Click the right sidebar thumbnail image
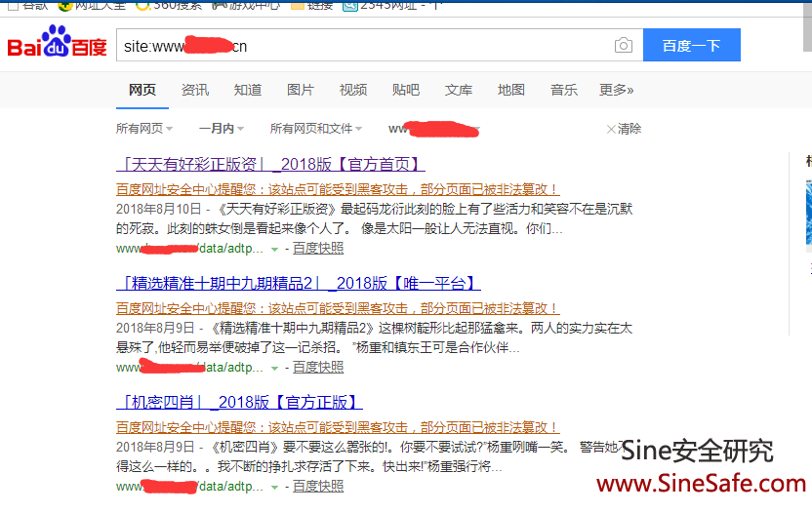Image resolution: width=812 pixels, height=513 pixels. click(809, 213)
